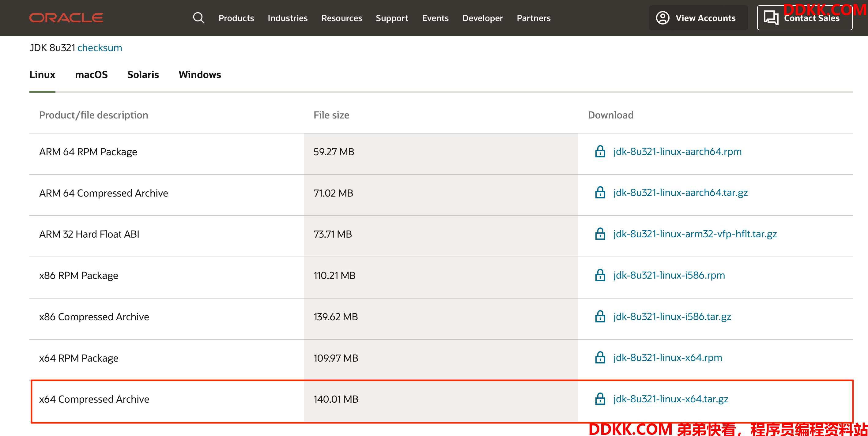Screen dimensions: 868x436
Task: Open the Industries menu
Action: [287, 18]
